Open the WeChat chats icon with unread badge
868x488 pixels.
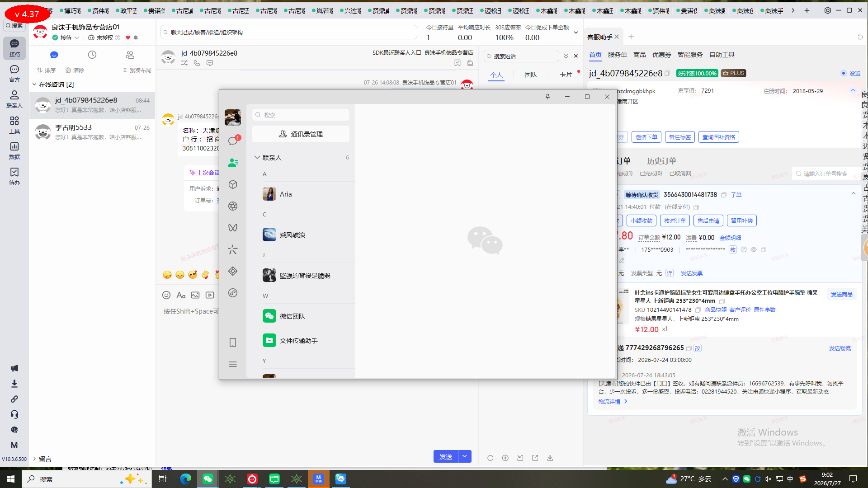[x=233, y=141]
